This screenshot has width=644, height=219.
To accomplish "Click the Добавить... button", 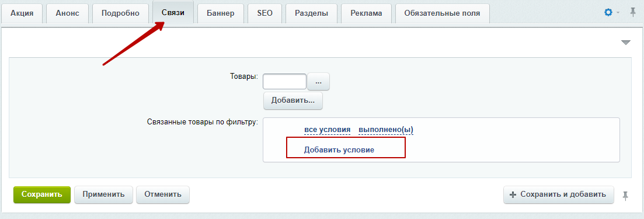I will tap(293, 100).
